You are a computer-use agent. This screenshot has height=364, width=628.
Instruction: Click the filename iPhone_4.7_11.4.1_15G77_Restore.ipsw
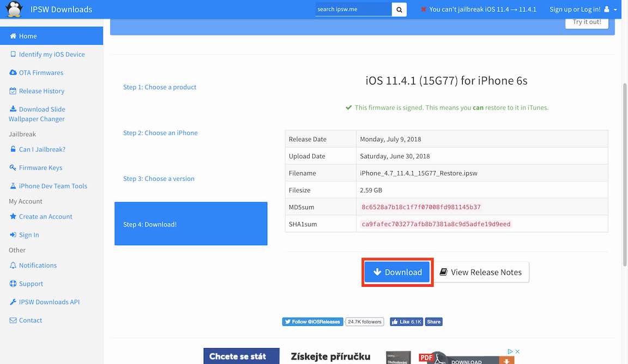coord(419,173)
